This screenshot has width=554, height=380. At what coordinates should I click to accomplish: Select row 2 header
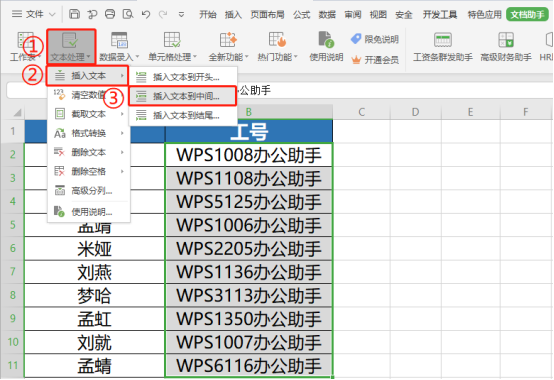click(x=12, y=154)
